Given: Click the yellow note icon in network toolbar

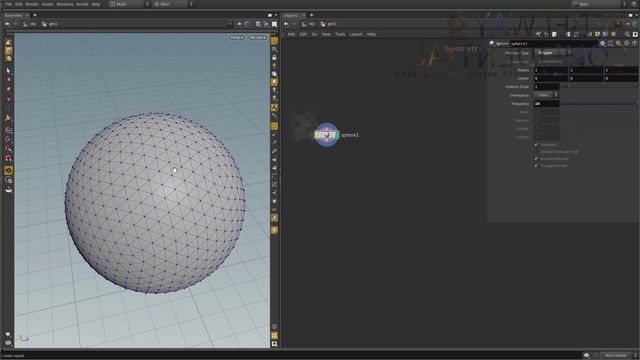Looking at the screenshot, I should pyautogui.click(x=613, y=35).
